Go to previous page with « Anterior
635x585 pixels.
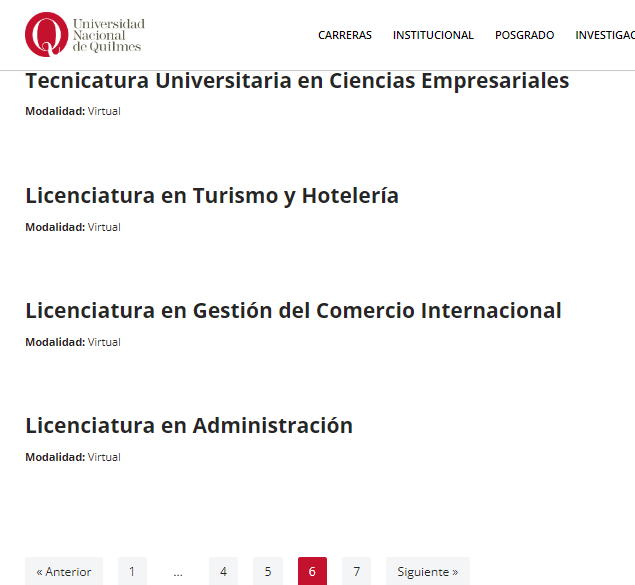64,571
